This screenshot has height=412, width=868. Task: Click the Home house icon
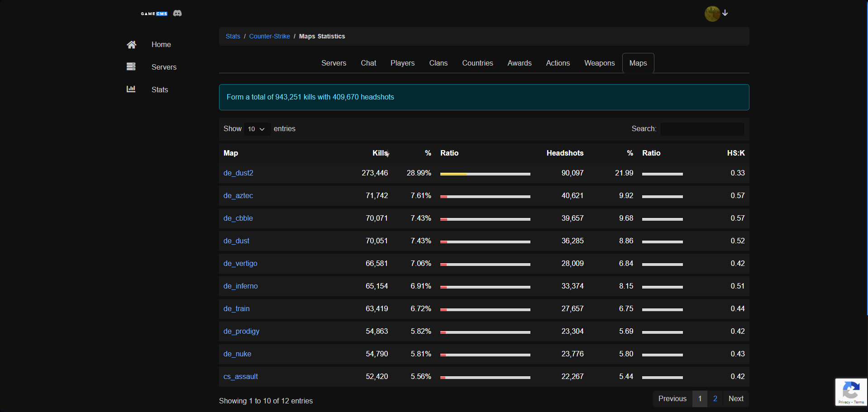131,44
